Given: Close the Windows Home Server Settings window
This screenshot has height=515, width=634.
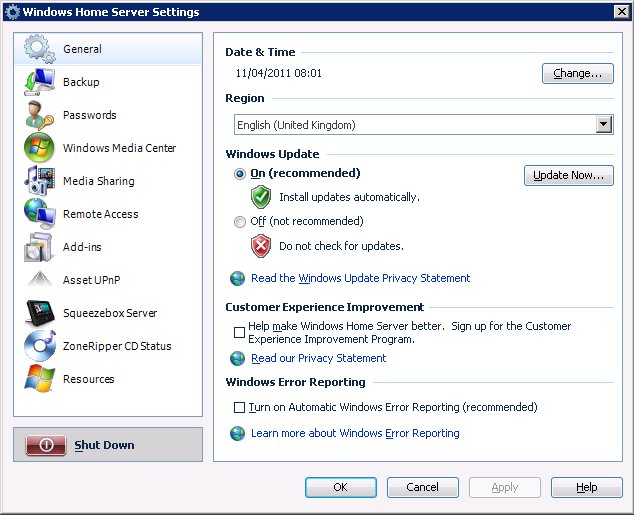Looking at the screenshot, I should [x=621, y=12].
